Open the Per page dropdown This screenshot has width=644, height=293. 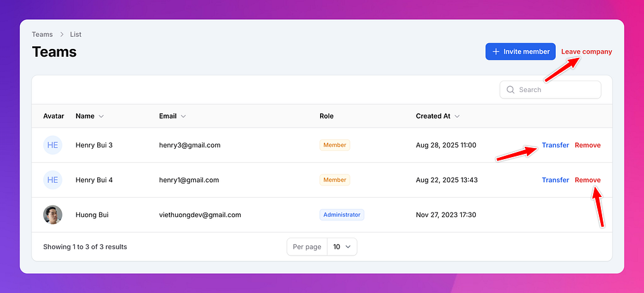click(x=341, y=247)
